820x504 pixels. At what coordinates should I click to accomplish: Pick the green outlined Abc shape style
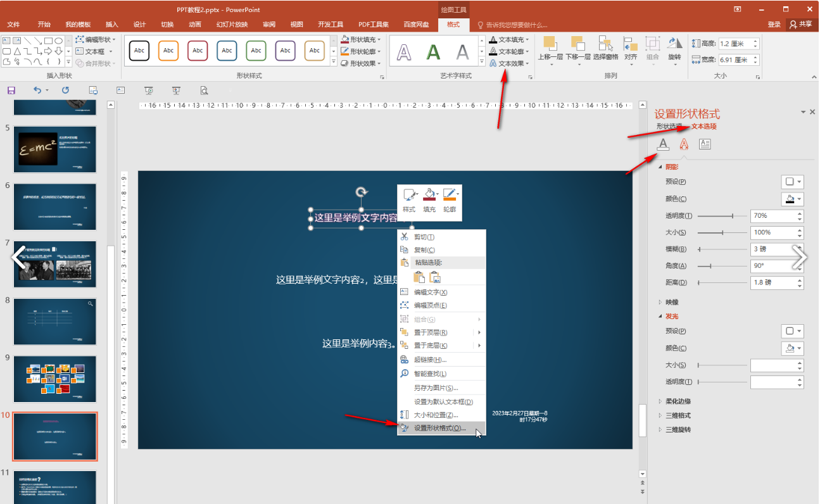(x=256, y=51)
